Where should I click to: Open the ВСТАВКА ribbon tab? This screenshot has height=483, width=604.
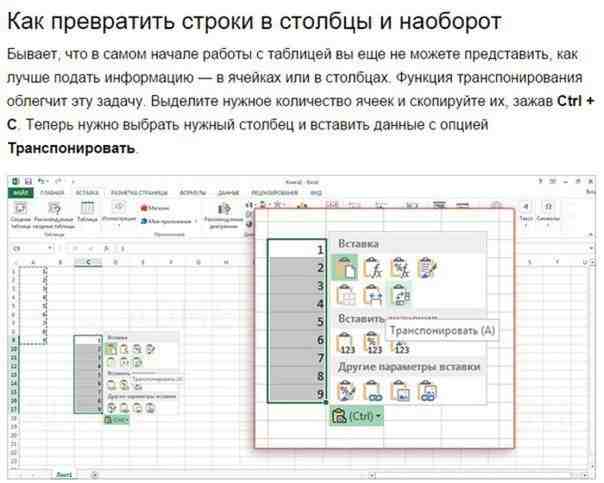87,191
